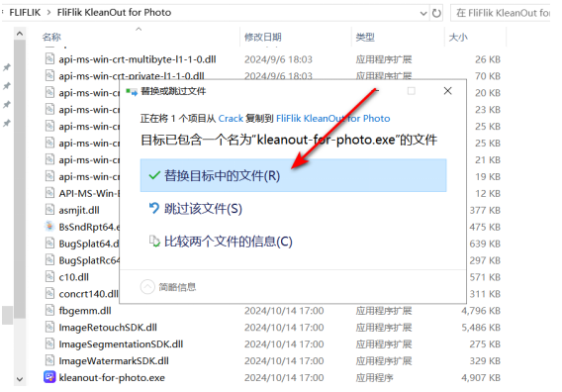Select asmjit.dll file name
The height and width of the screenshot is (392, 562).
click(x=79, y=210)
